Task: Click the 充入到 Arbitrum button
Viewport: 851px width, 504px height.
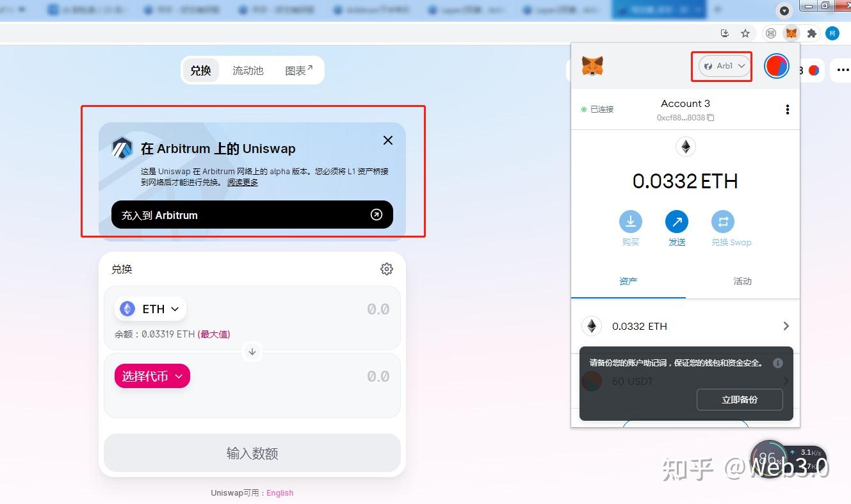Action: pos(252,215)
